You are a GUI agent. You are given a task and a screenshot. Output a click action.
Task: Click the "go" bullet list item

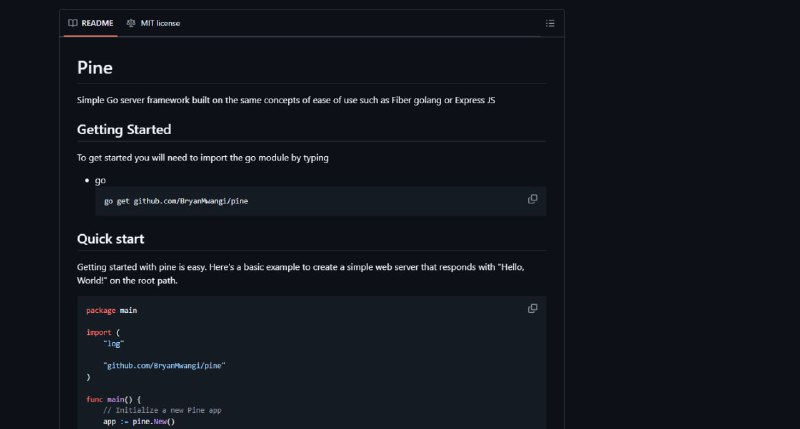101,180
